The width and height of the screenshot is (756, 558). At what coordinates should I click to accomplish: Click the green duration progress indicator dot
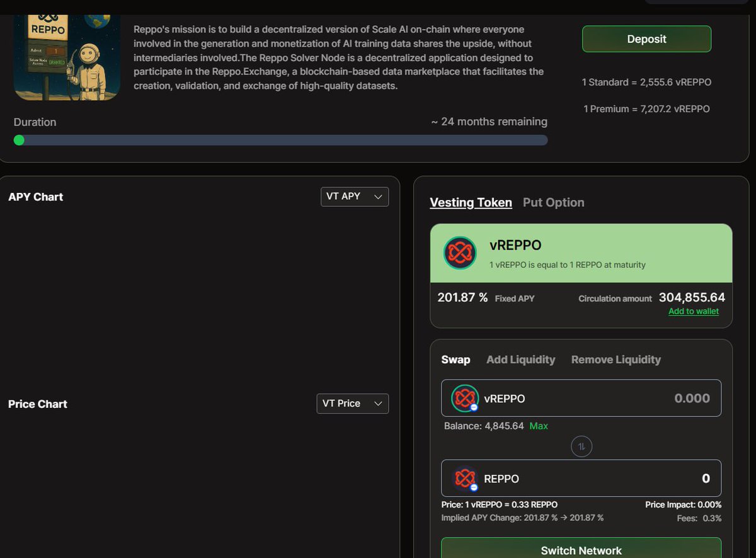(19, 140)
